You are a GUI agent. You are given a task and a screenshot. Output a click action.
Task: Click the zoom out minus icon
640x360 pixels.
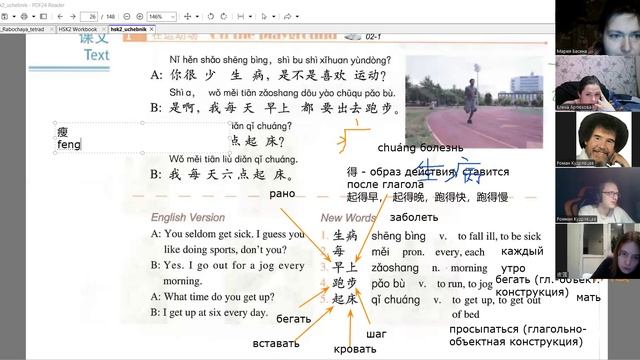[x=127, y=16]
